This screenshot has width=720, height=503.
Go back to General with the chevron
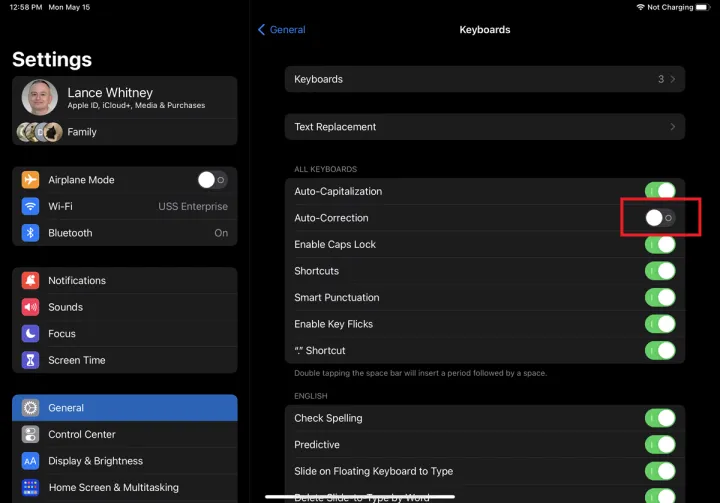262,30
